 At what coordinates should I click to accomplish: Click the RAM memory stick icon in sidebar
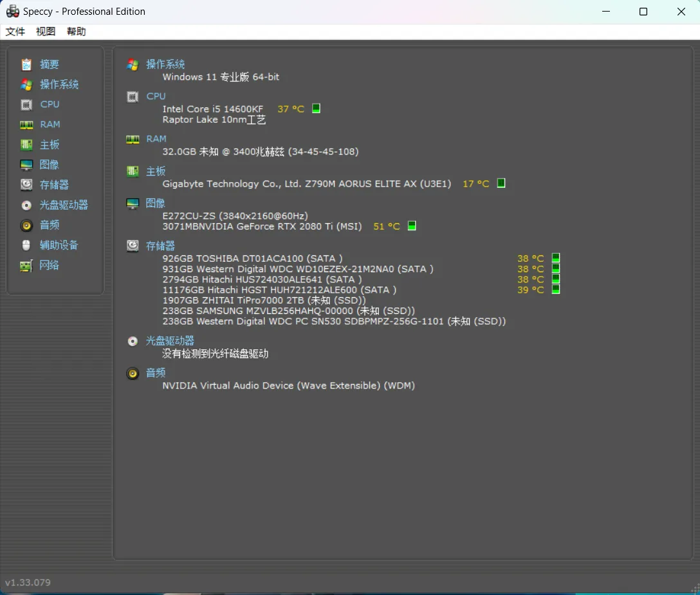coord(26,125)
